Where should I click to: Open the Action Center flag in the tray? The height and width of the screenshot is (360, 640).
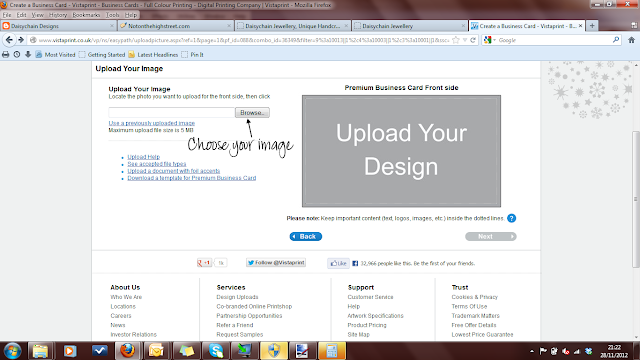[x=543, y=351]
